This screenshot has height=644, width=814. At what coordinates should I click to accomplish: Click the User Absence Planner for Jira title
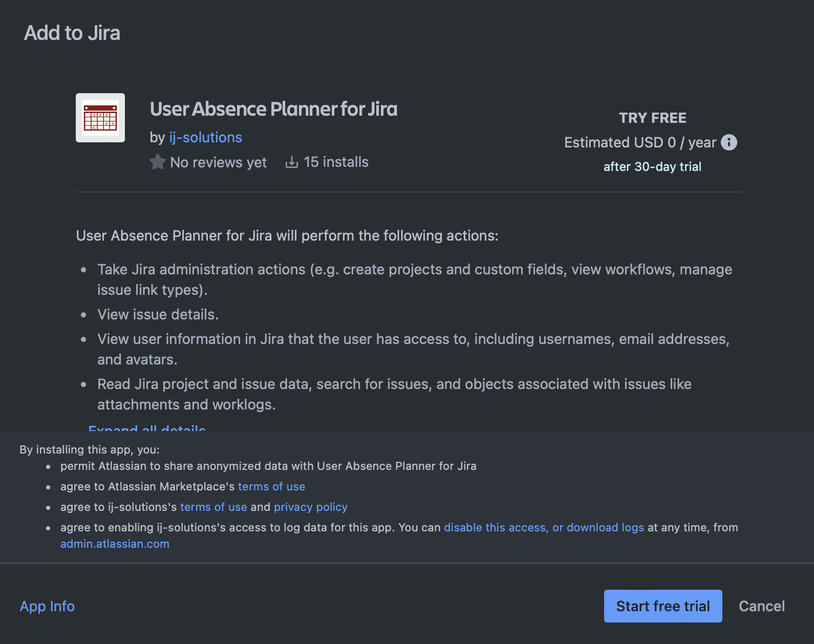(273, 109)
